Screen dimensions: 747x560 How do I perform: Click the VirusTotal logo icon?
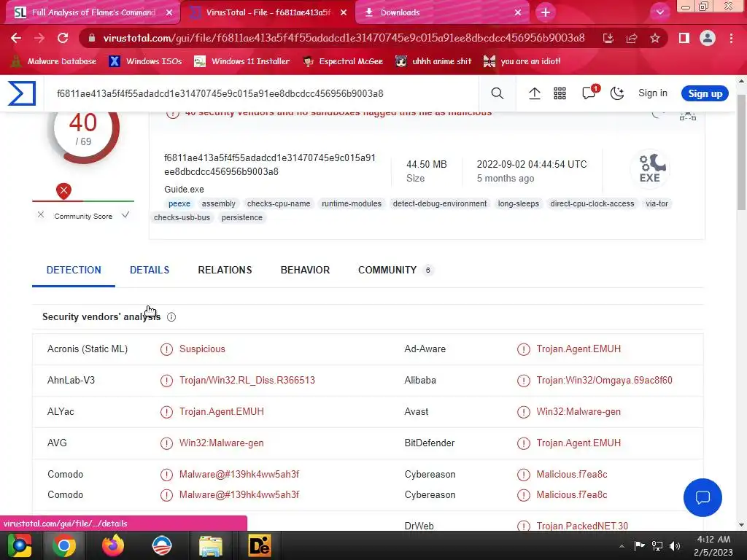pyautogui.click(x=22, y=93)
